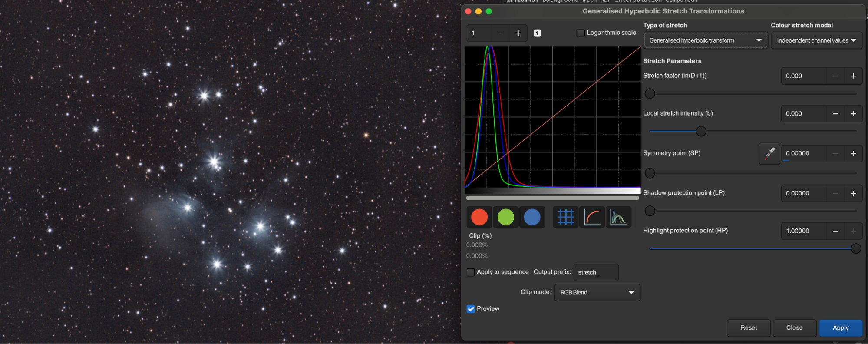
Task: Toggle the histogram display icon
Action: coord(618,217)
